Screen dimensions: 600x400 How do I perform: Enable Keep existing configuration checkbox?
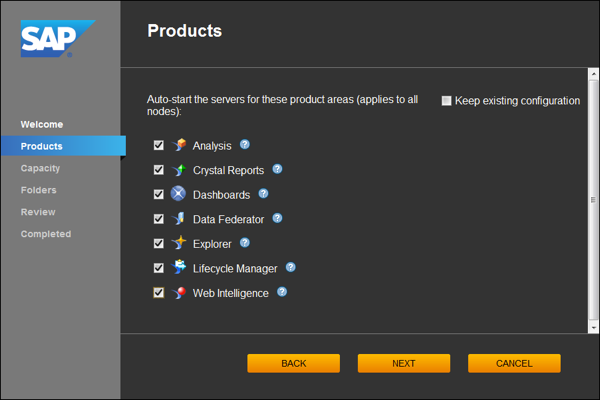(x=446, y=101)
